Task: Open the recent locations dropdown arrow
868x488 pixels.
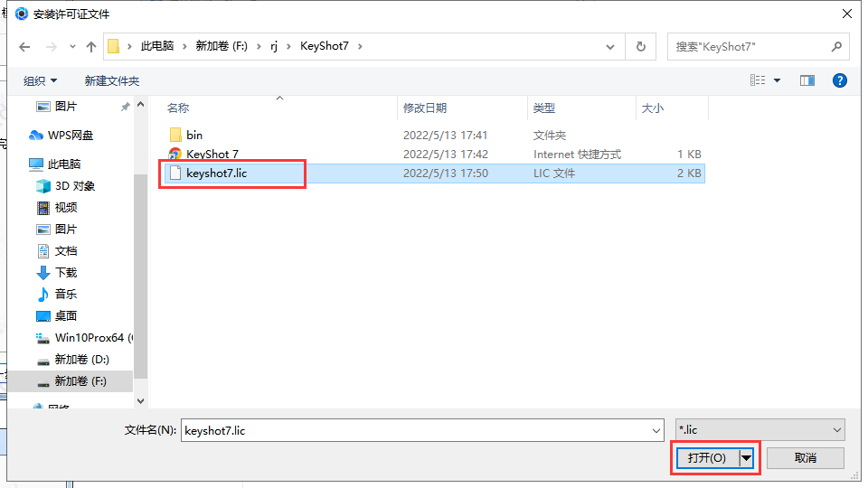Action: (72, 47)
